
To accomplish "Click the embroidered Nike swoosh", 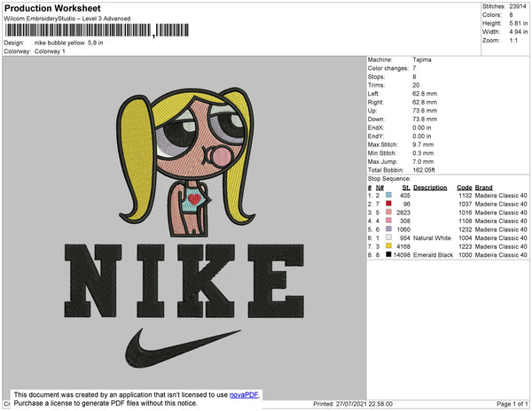I will (x=183, y=347).
